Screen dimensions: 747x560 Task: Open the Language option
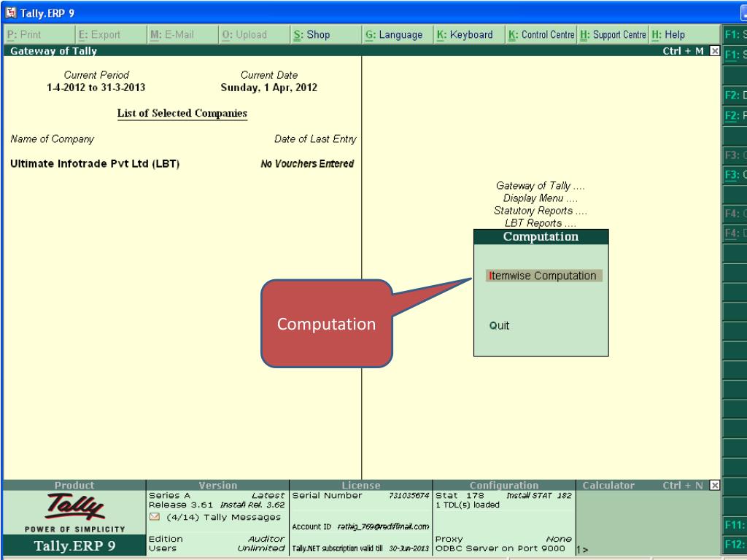(398, 35)
